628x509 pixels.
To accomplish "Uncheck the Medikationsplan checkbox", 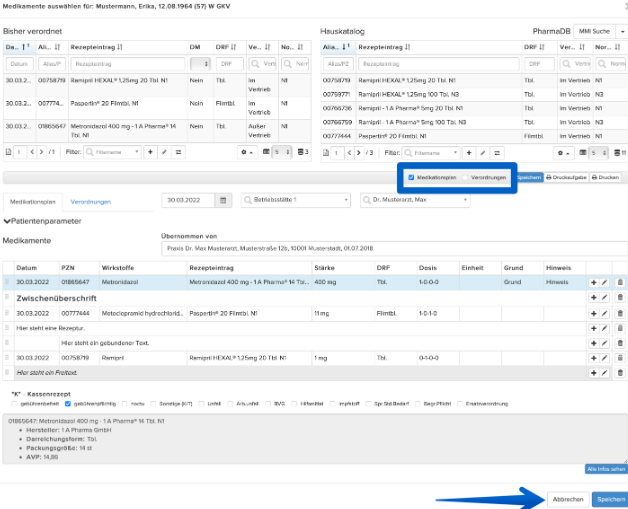I will pos(411,177).
